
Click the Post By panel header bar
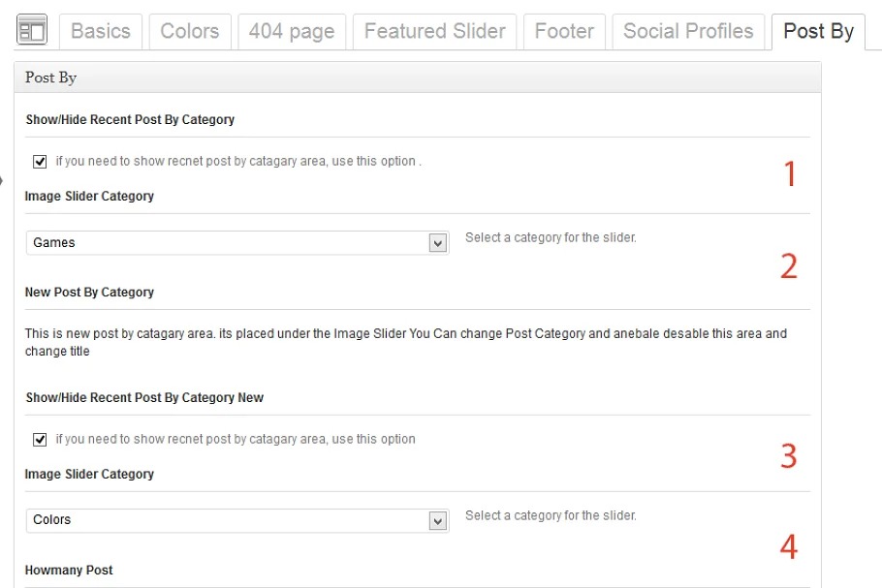tap(417, 77)
